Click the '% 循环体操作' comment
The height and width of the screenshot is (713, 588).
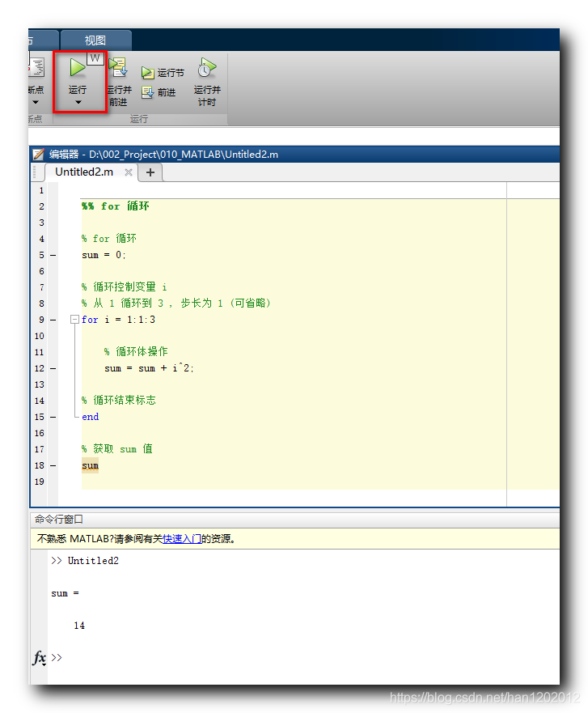click(x=137, y=351)
